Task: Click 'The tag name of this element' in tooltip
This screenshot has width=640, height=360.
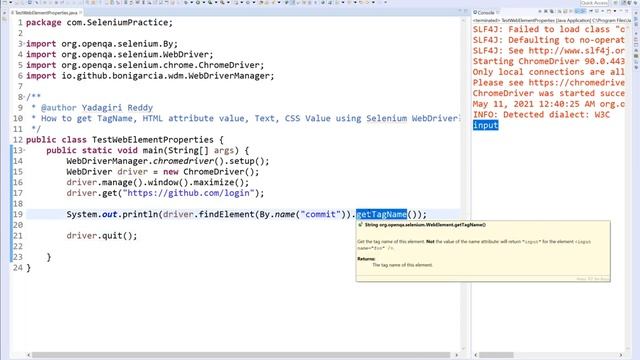Action: (x=402, y=265)
